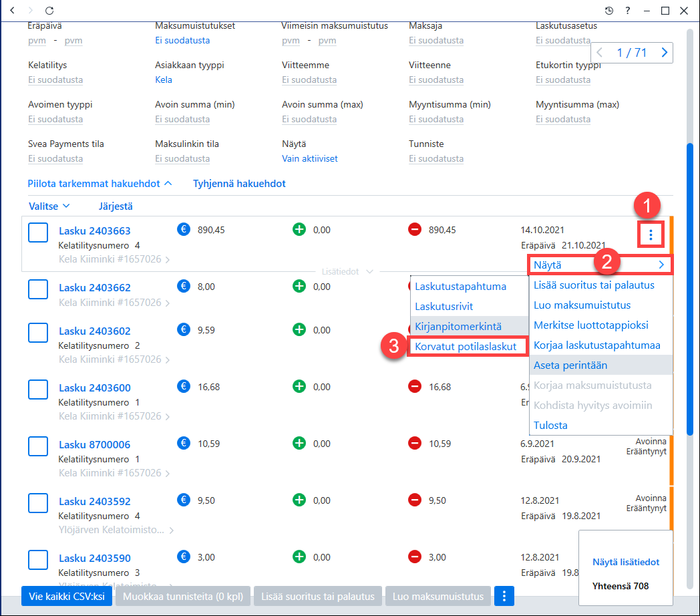Open the Maksumuistutukset filter dropdown
Image resolution: width=700 pixels, height=616 pixels.
(182, 40)
